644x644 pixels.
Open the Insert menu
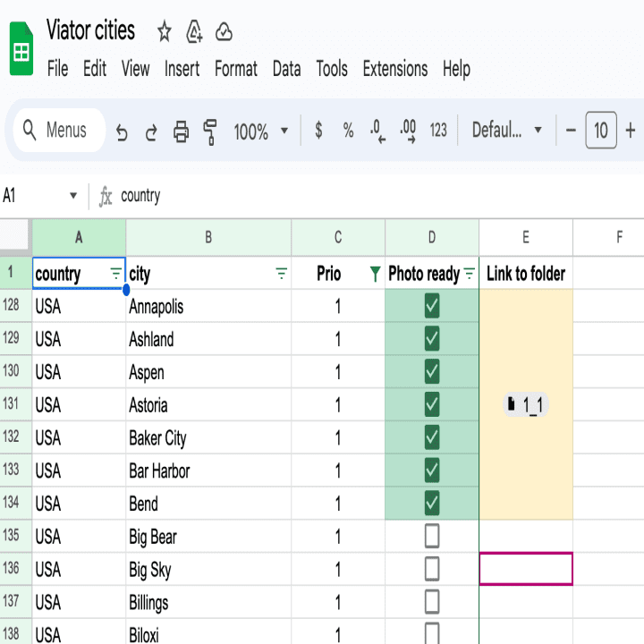click(182, 68)
